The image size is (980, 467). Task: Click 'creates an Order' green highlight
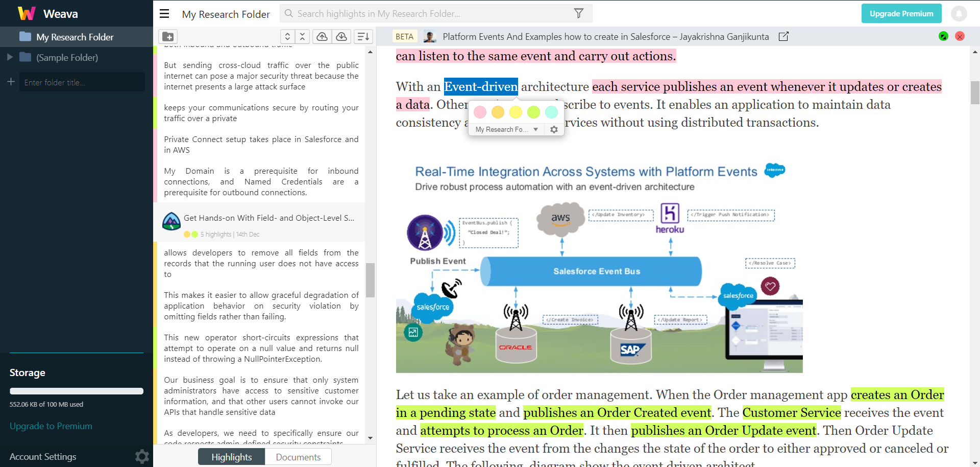(897, 395)
